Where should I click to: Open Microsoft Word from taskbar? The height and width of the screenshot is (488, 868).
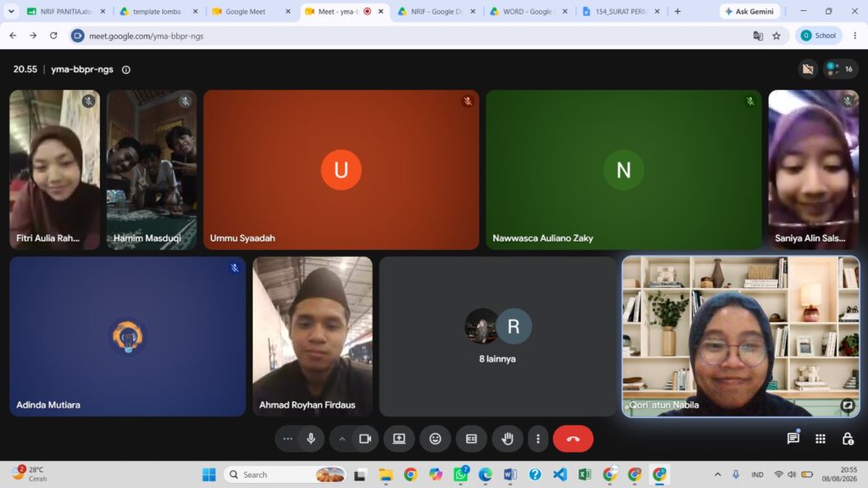pos(509,474)
